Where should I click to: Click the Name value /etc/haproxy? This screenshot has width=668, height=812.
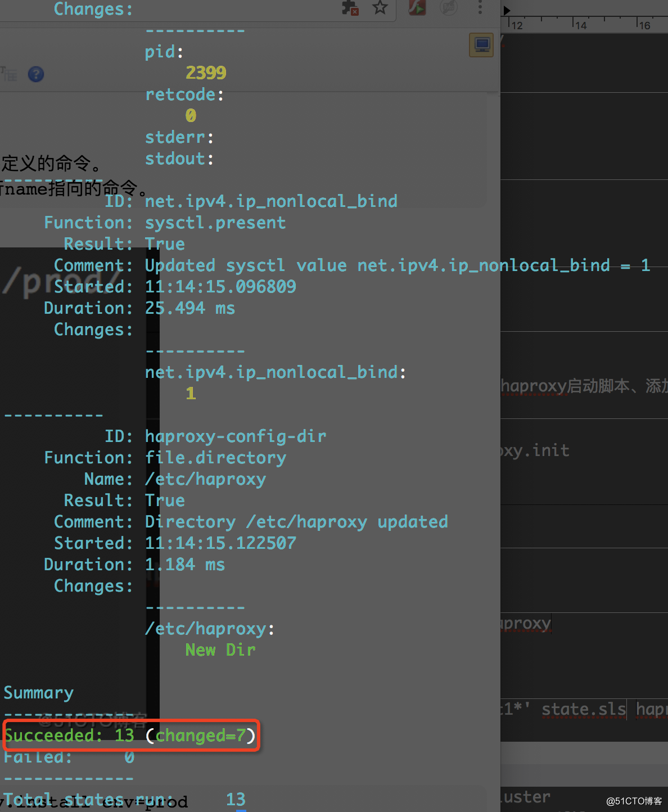(x=205, y=479)
